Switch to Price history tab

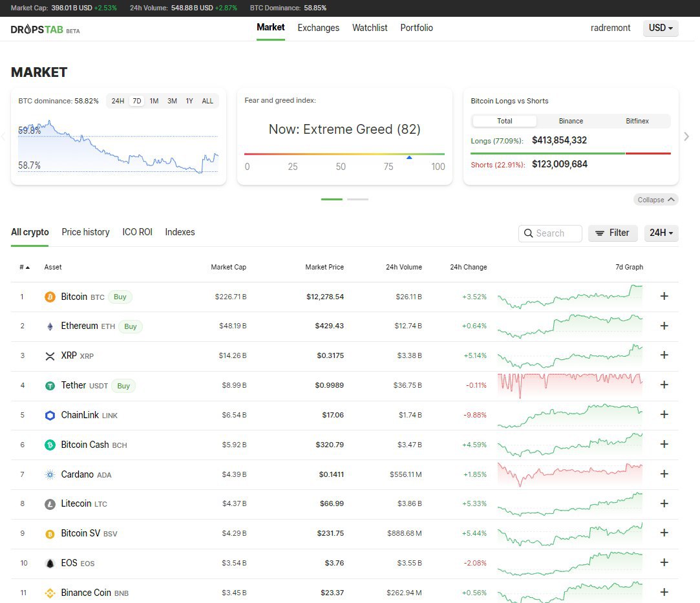pos(85,232)
